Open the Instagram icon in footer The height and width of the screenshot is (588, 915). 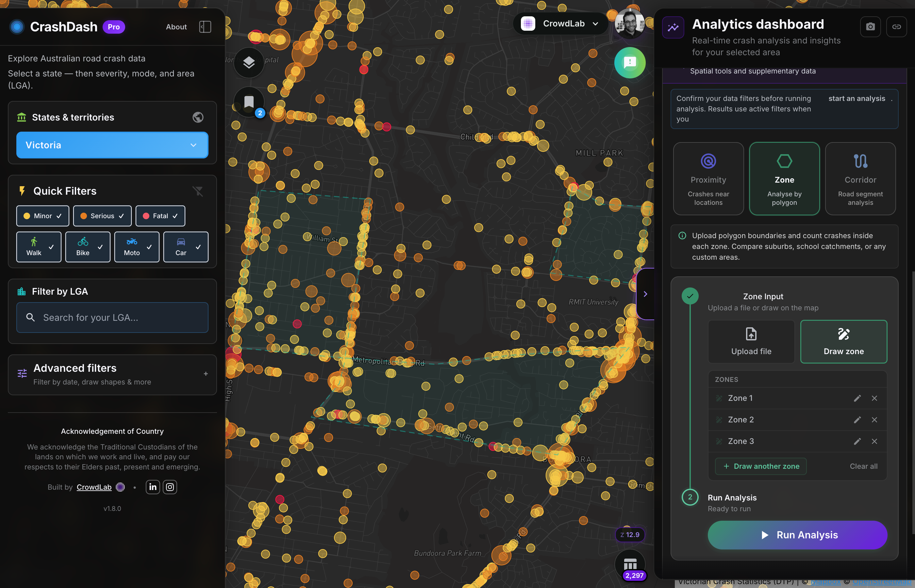click(x=170, y=487)
